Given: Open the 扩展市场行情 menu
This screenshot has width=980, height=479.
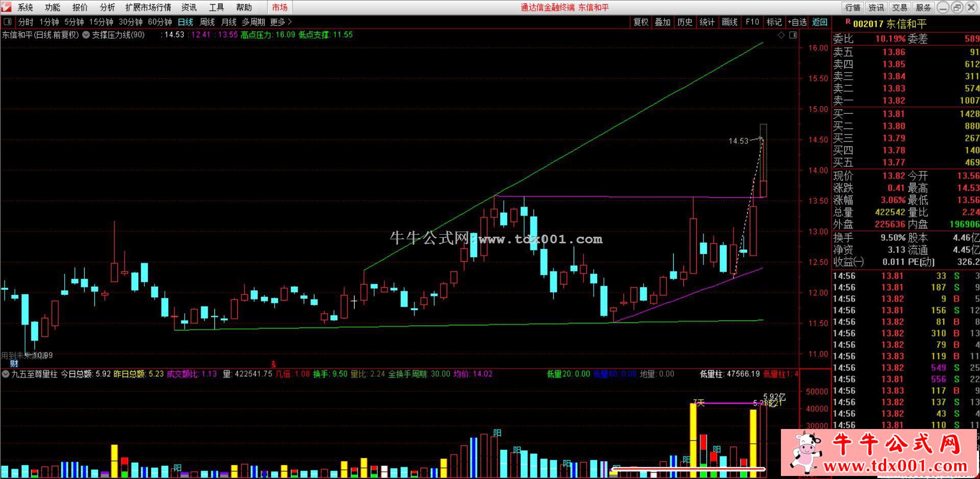Looking at the screenshot, I should (148, 7).
